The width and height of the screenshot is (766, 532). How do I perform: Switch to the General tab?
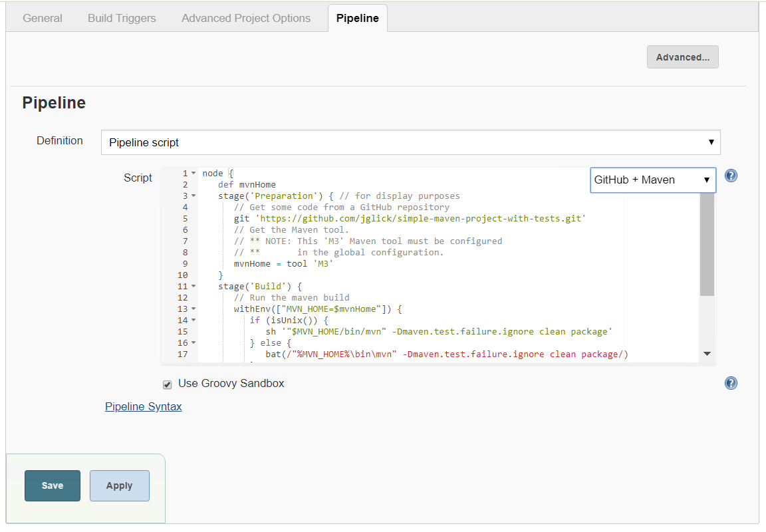[x=43, y=19]
